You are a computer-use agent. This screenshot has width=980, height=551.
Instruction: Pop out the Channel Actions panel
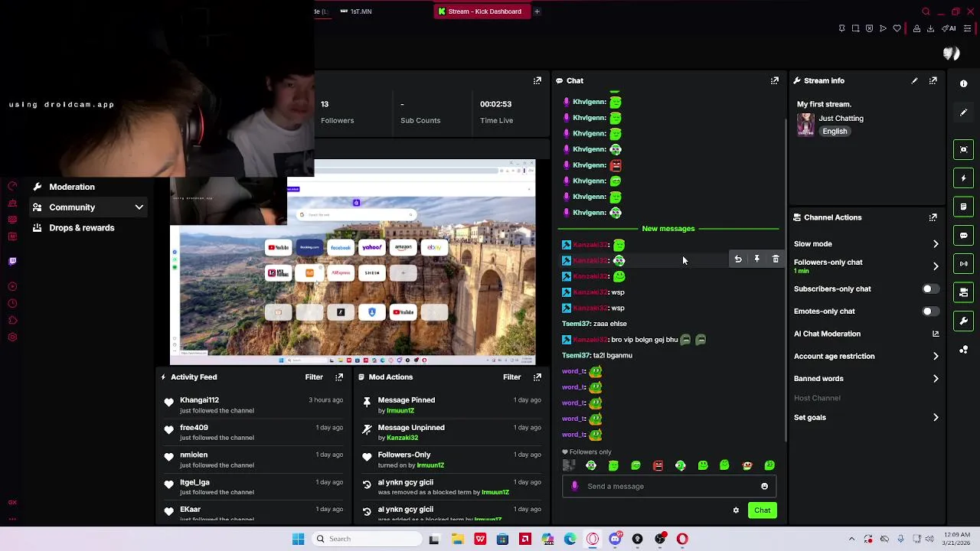point(933,217)
